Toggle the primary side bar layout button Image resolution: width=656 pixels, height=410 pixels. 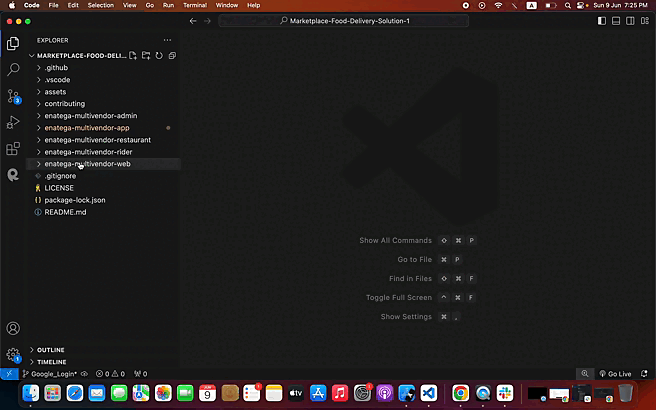point(615,20)
